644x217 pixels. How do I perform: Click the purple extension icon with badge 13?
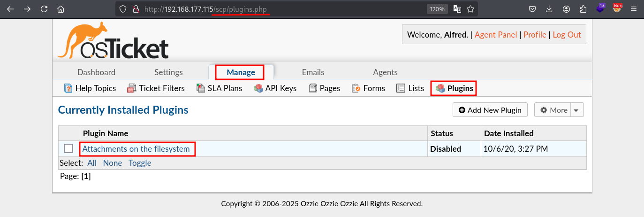[601, 8]
